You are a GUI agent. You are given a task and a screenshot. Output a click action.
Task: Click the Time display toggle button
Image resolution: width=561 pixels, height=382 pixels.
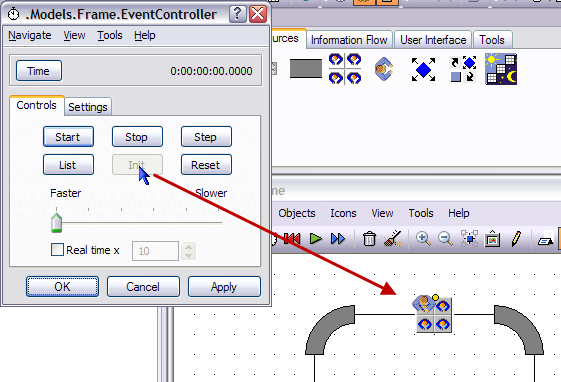(39, 71)
